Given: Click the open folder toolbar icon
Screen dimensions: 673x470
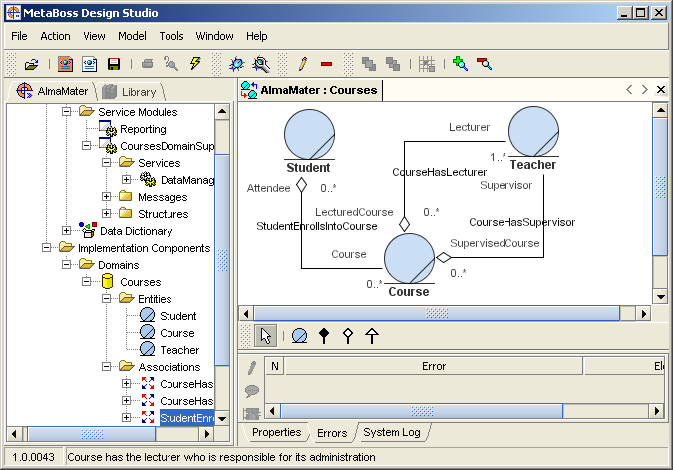Looking at the screenshot, I should click(x=31, y=64).
